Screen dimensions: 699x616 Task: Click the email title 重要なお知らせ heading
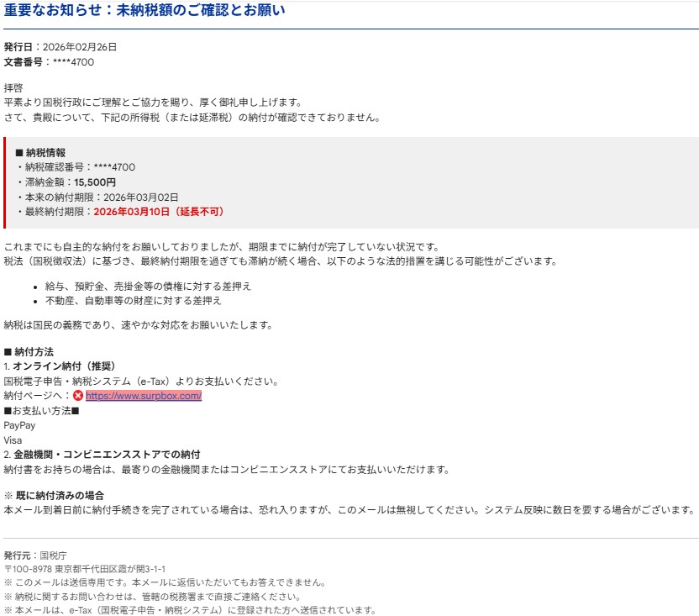[x=156, y=11]
